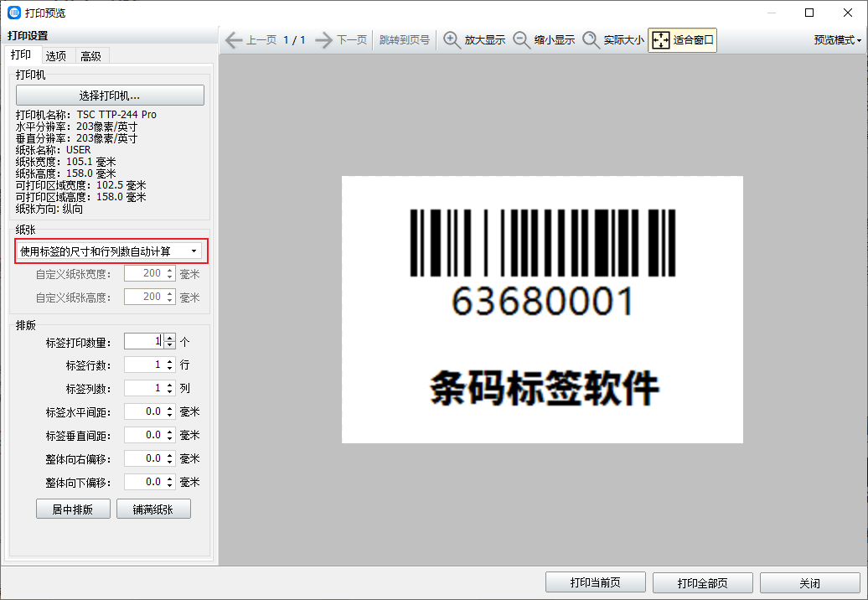Click the 整体向下偏移 input field
The width and height of the screenshot is (868, 600).
pos(144,482)
